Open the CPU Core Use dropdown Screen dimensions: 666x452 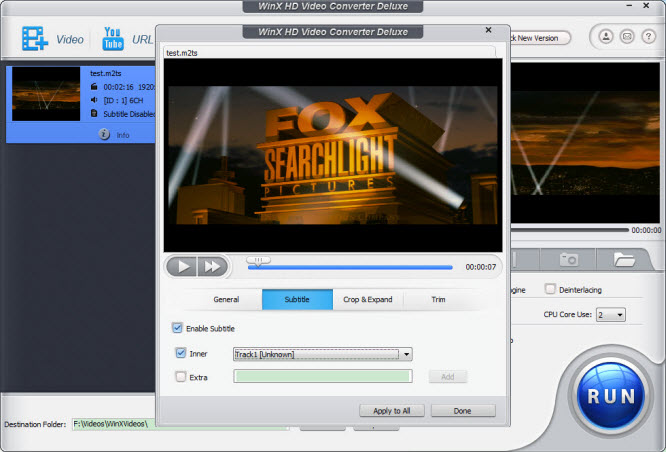[x=611, y=315]
